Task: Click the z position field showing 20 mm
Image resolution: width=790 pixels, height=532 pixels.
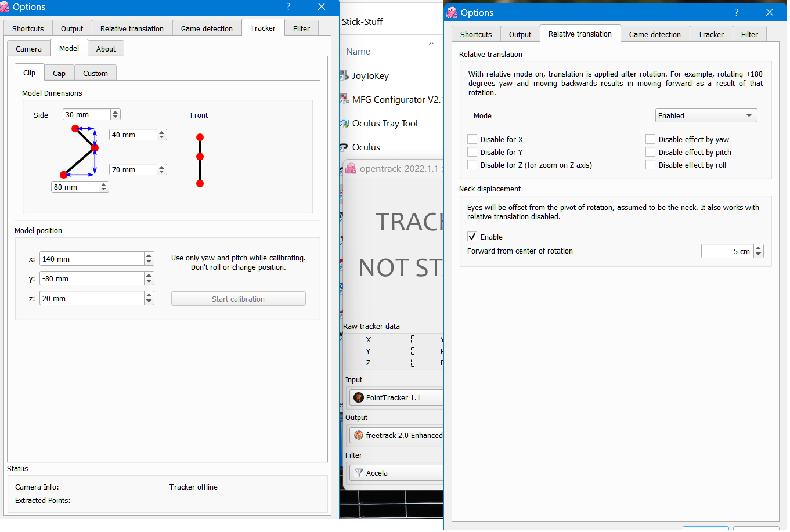Action: coord(92,298)
